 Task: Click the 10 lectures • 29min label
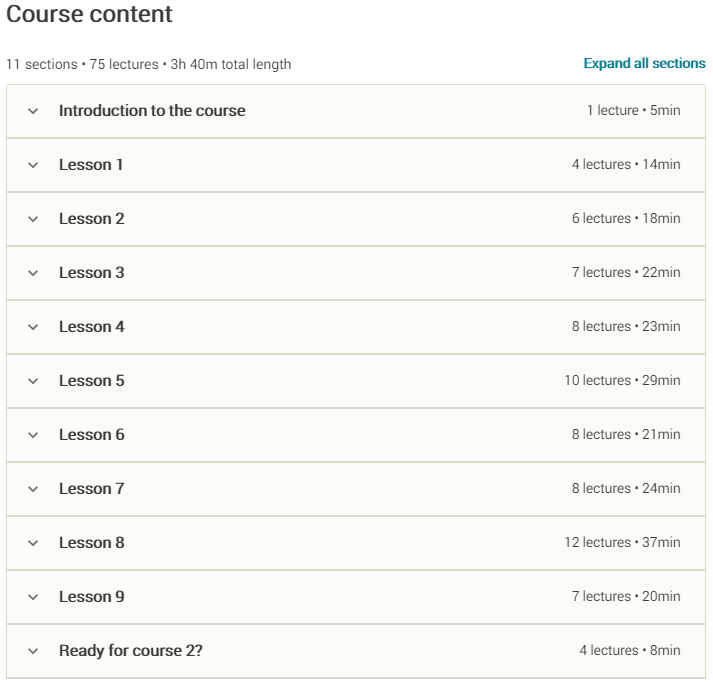pyautogui.click(x=622, y=380)
